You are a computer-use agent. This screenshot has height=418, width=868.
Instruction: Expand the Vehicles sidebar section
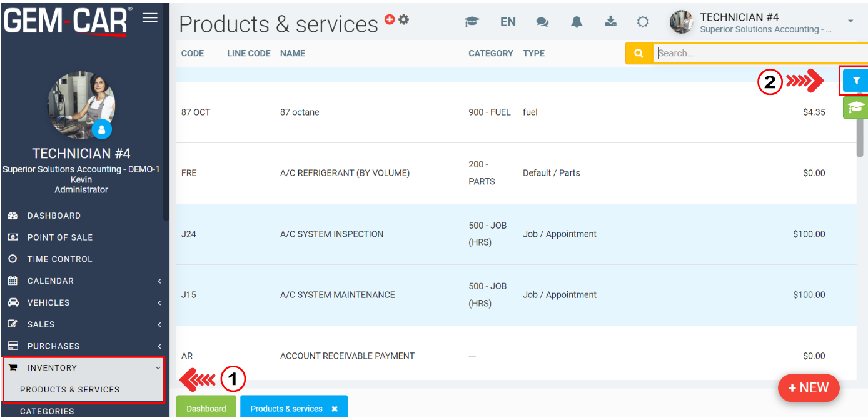tap(48, 302)
